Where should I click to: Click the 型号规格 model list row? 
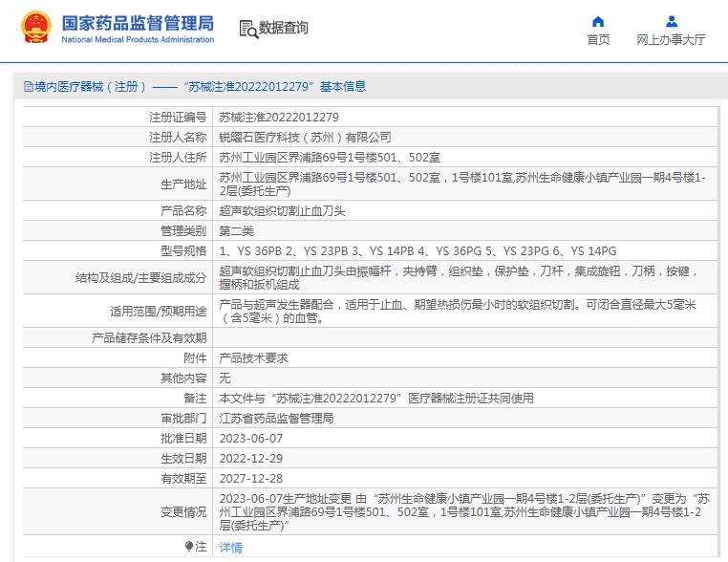pos(417,251)
